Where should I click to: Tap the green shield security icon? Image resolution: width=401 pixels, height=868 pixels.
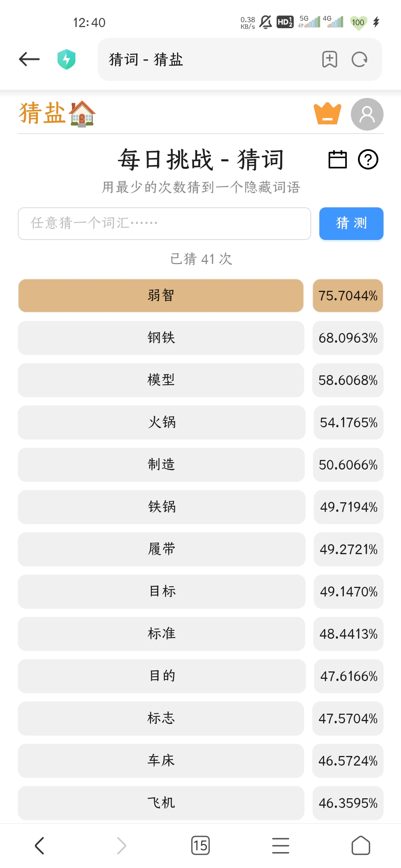pyautogui.click(x=66, y=59)
